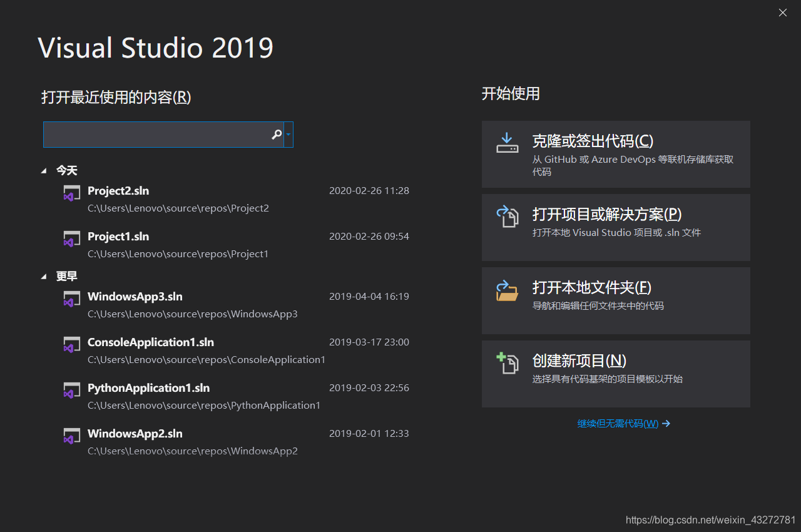Click the solution icon beside Project2.sln
801x532 pixels.
coord(72,193)
